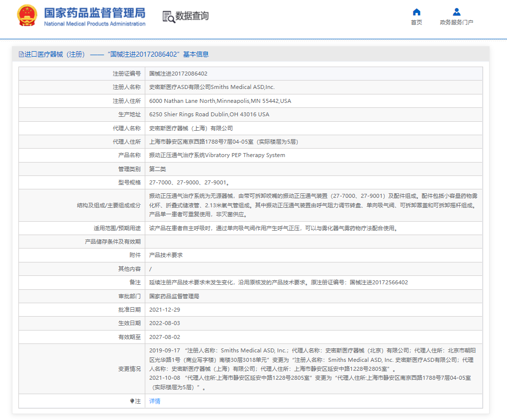Click the 数据查询 heading text
Screen dimensions: 507x420
pos(192,16)
